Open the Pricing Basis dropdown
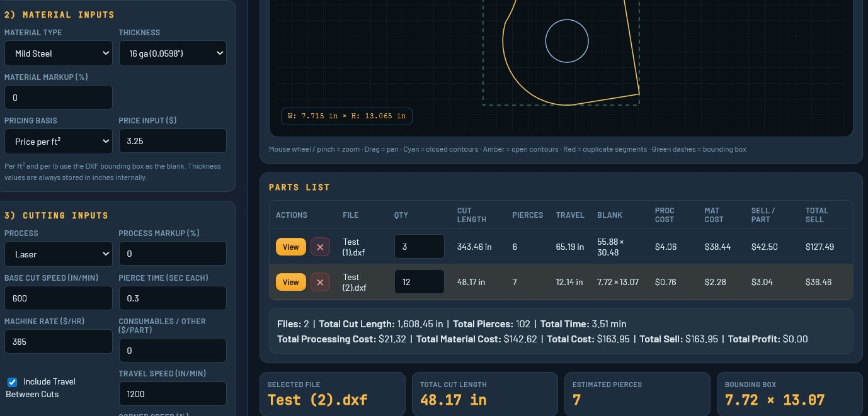This screenshot has width=868, height=416. (x=58, y=141)
